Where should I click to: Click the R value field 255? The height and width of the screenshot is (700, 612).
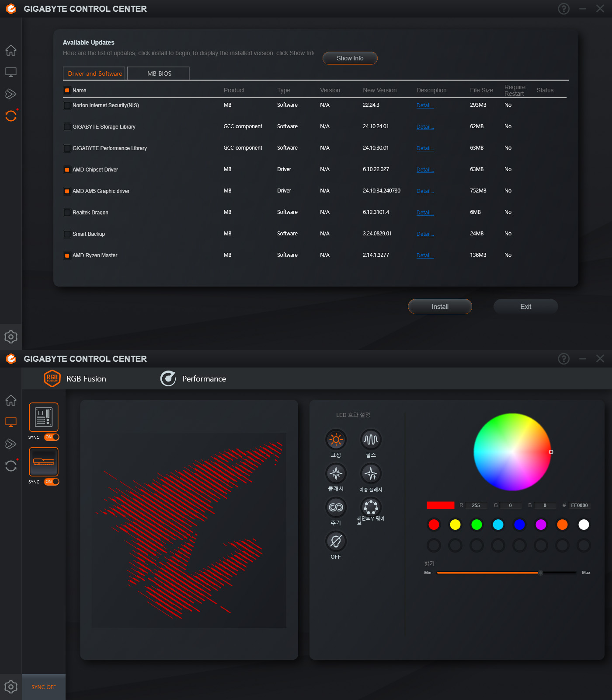pos(476,505)
